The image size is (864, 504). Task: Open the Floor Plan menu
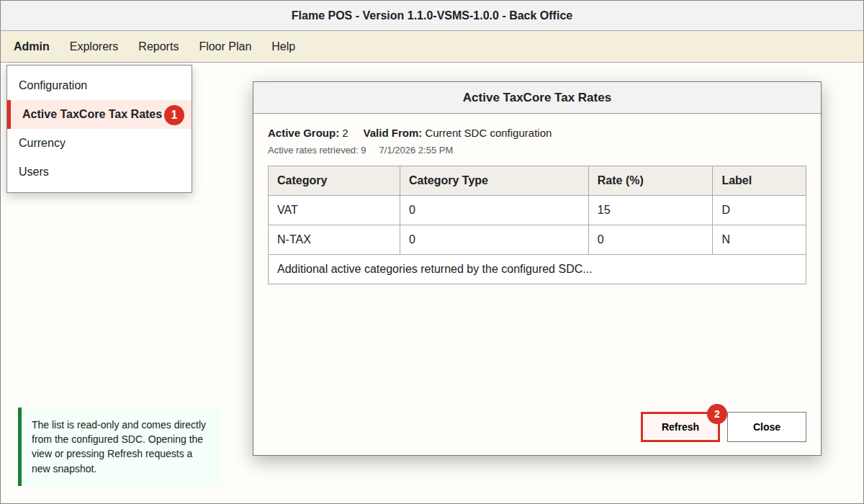(225, 46)
